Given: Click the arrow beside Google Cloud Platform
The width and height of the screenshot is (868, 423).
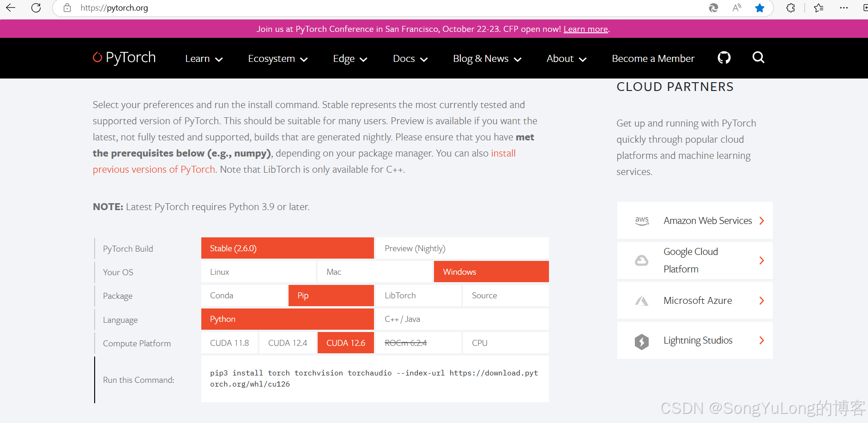Looking at the screenshot, I should 762,260.
